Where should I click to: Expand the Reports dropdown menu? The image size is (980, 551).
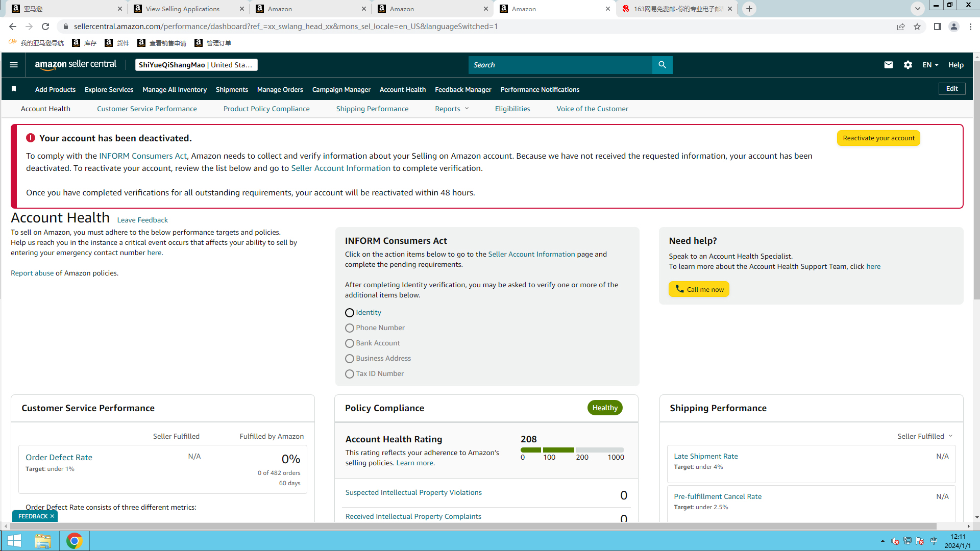pos(452,109)
